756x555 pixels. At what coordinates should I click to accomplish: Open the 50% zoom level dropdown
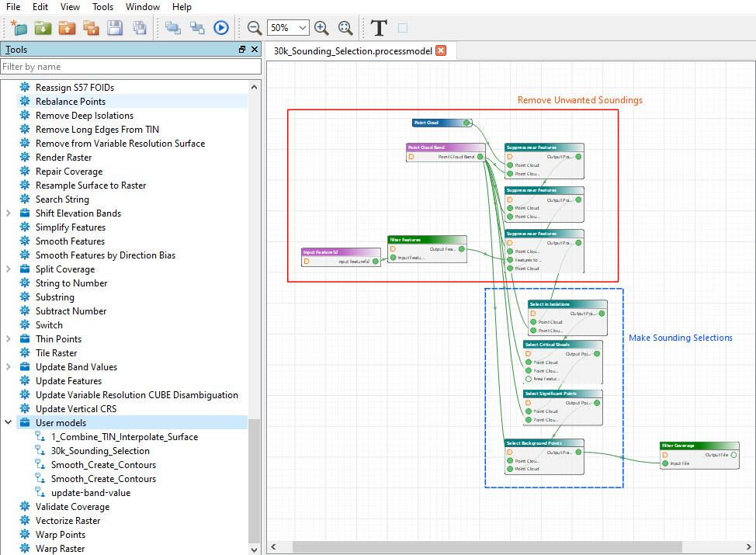(288, 28)
